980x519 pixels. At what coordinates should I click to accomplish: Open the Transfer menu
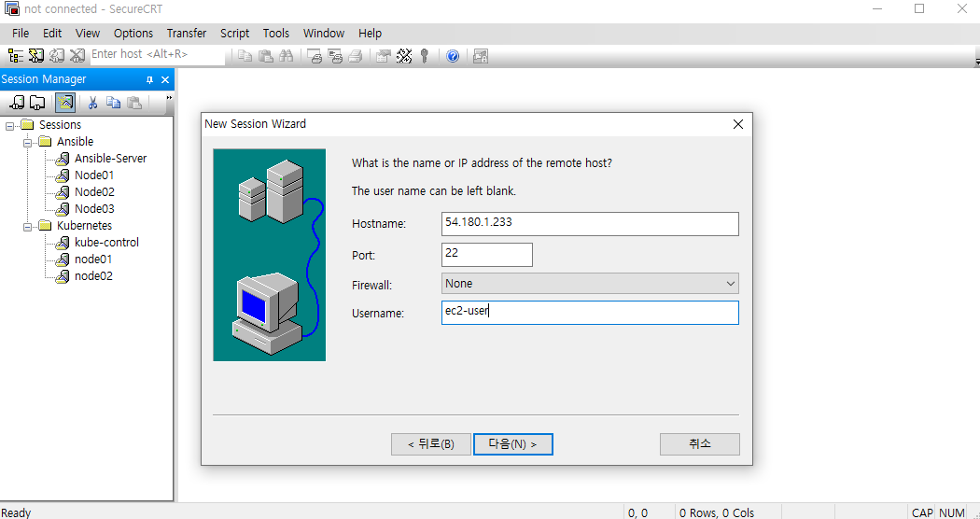187,34
